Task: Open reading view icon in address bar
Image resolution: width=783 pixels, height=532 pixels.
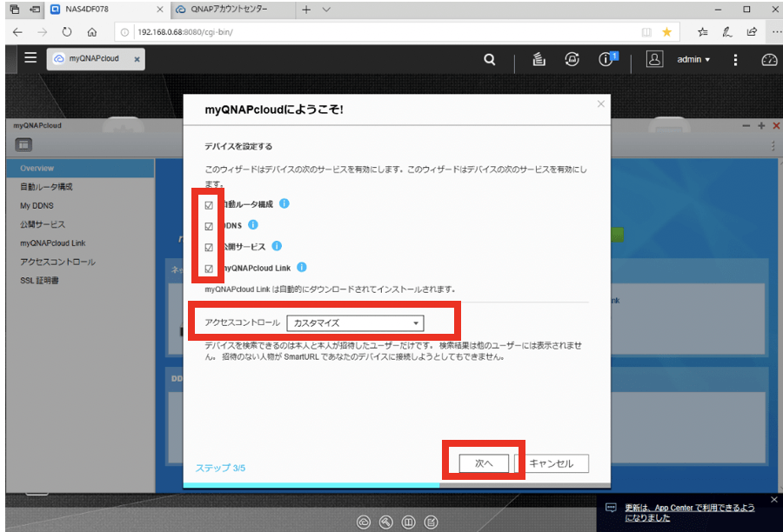Action: pyautogui.click(x=646, y=32)
